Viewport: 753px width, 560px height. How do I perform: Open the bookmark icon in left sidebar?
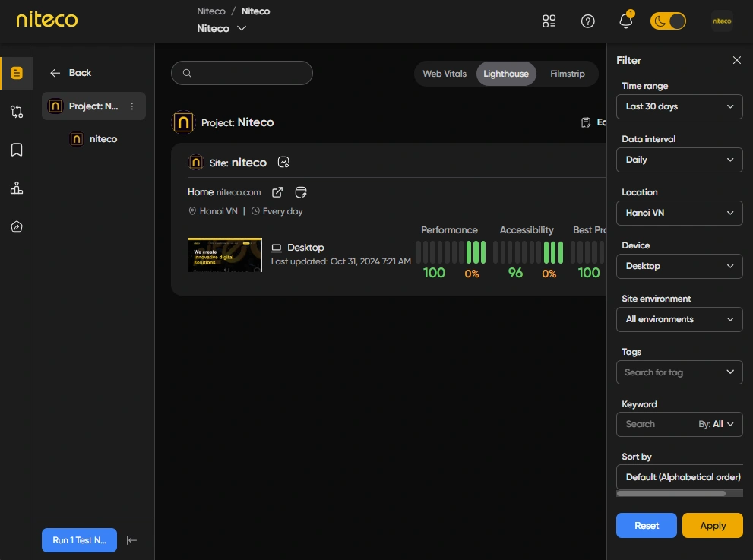17,150
